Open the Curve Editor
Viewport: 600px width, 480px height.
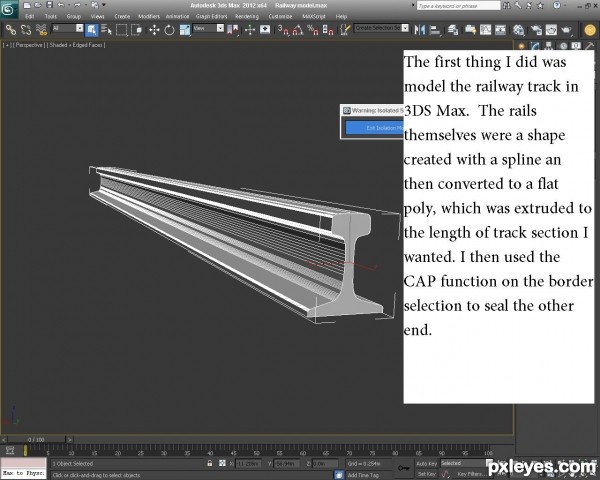pos(485,30)
